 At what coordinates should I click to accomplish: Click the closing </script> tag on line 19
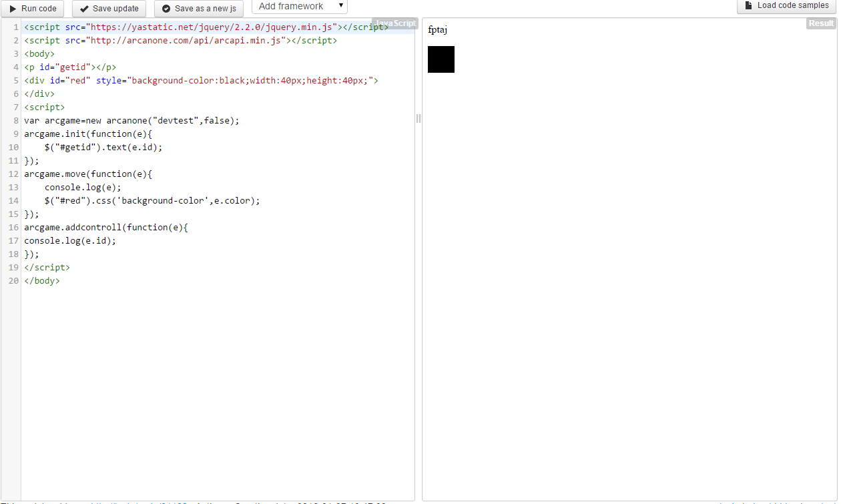47,268
